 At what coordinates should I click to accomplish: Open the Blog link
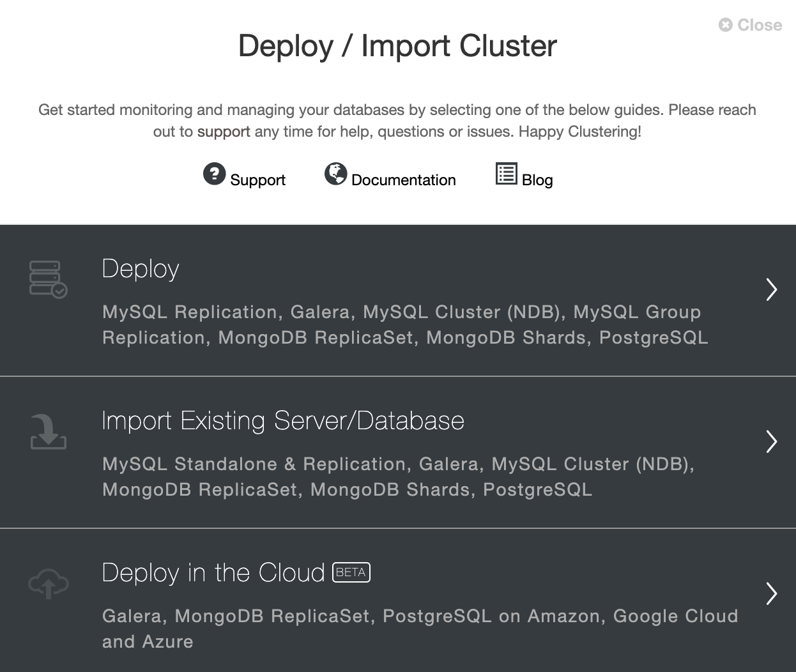tap(537, 180)
